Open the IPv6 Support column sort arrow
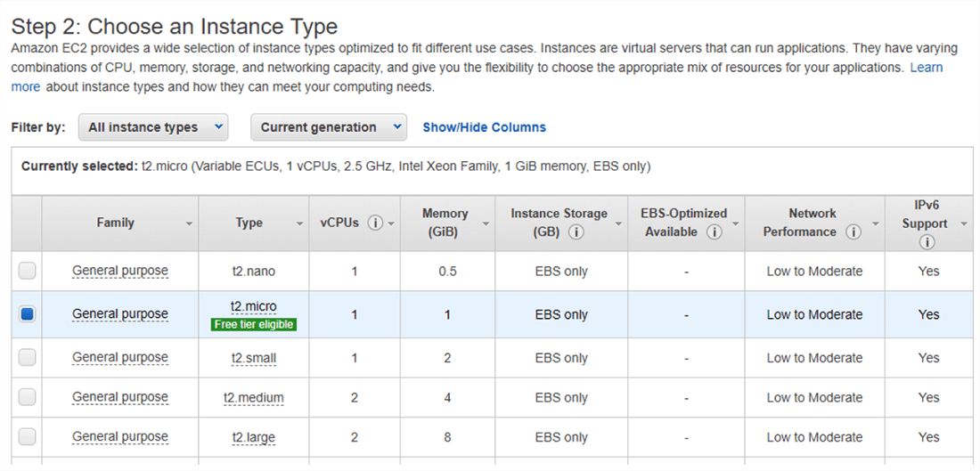This screenshot has width=980, height=471. tap(964, 223)
